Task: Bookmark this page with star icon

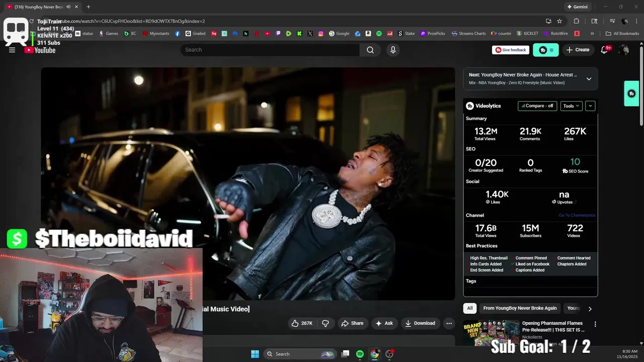Action: (559, 21)
